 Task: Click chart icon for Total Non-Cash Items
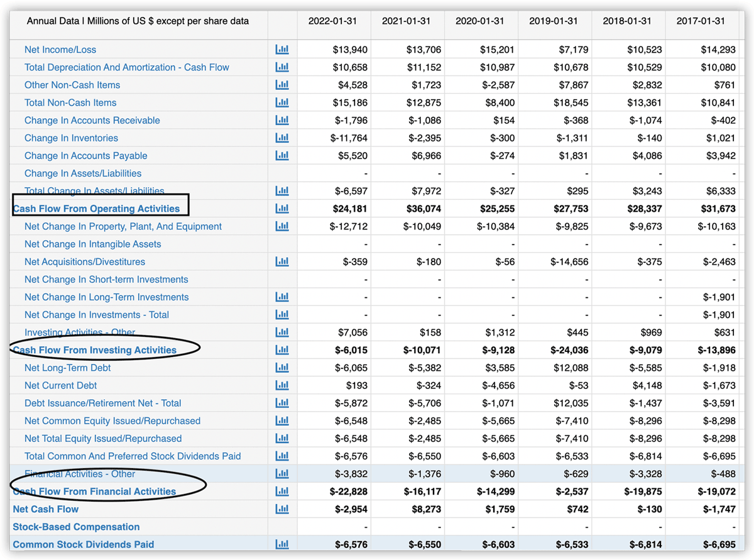[282, 102]
